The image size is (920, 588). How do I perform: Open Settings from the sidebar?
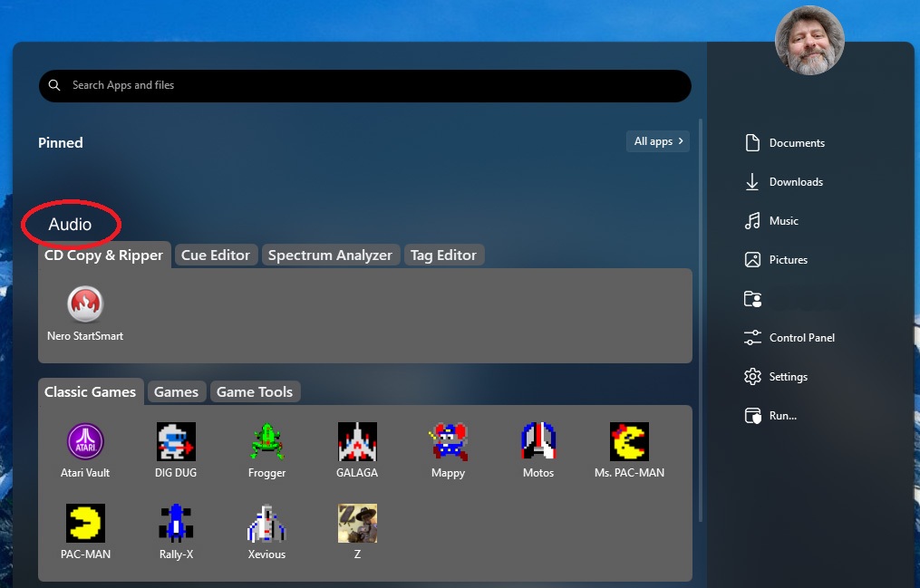coord(776,376)
